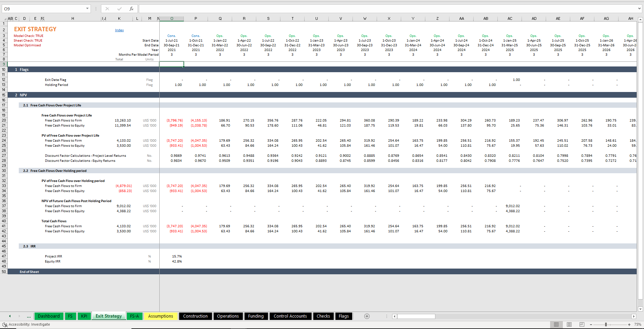This screenshot has height=329, width=644.
Task: Click Accessibility: Investigate in status bar
Action: click(26, 324)
